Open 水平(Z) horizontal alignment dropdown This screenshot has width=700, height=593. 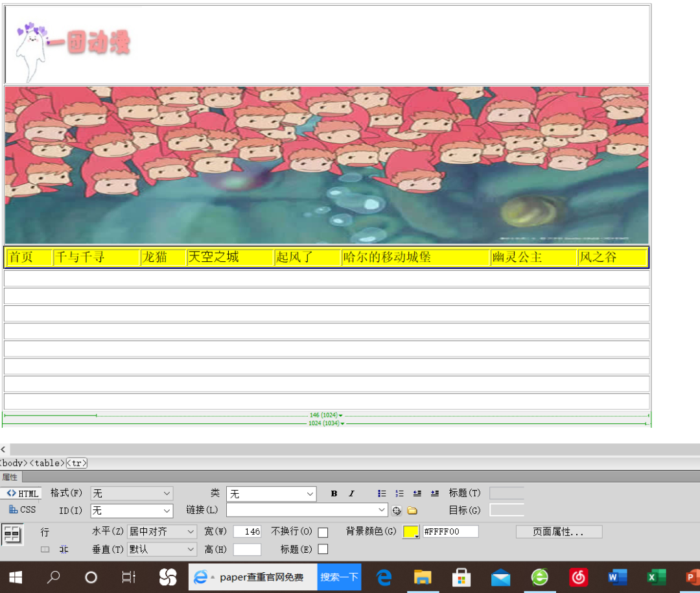pyautogui.click(x=162, y=531)
